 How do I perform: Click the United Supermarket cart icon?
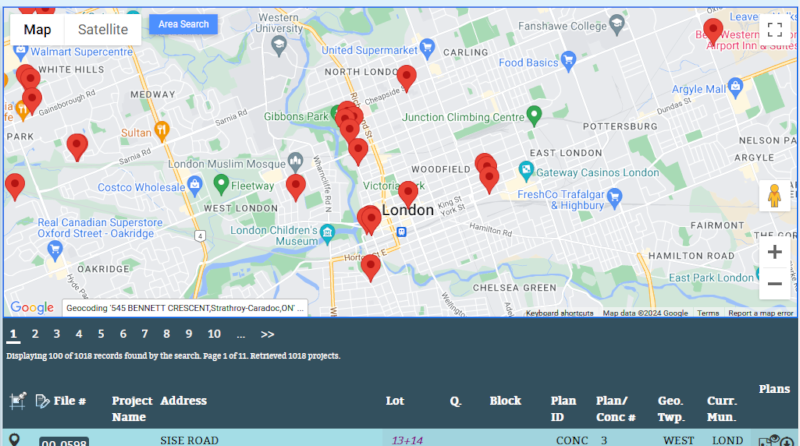tap(427, 48)
